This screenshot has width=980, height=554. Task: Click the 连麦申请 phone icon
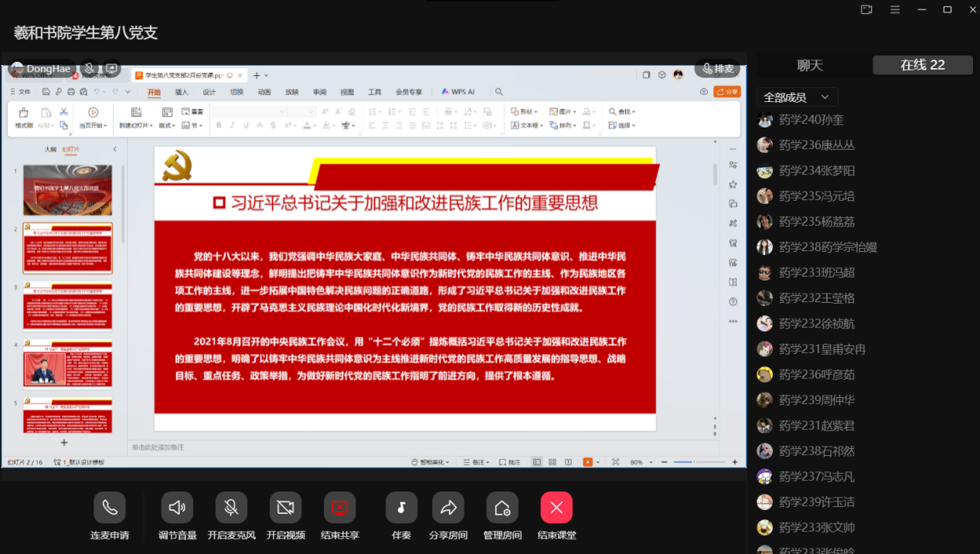(x=110, y=508)
